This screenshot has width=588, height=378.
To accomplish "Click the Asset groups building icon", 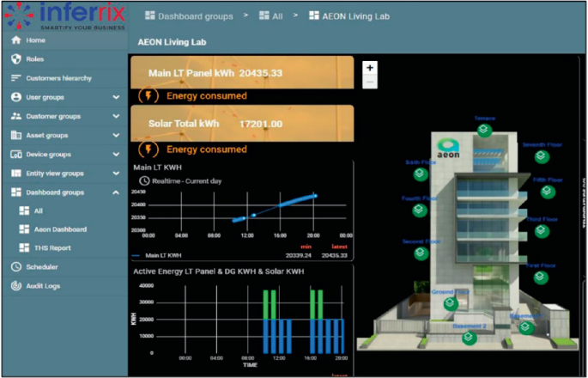I will (16, 135).
